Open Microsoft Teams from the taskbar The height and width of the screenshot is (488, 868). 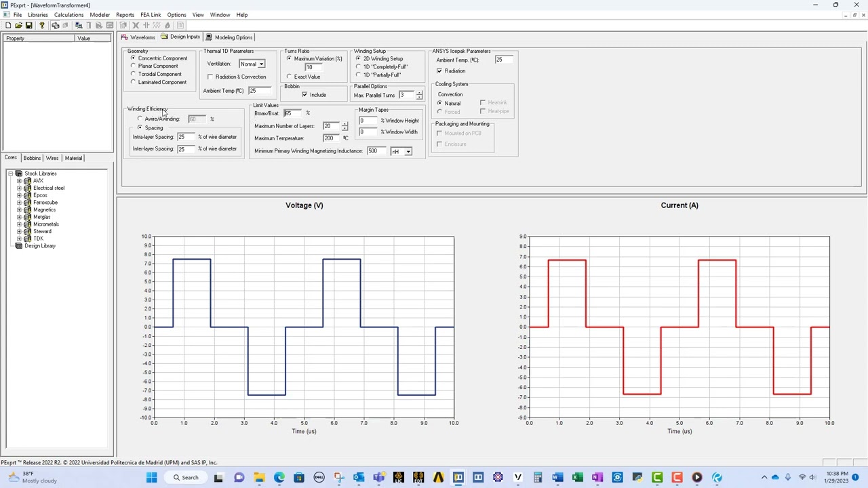(378, 478)
